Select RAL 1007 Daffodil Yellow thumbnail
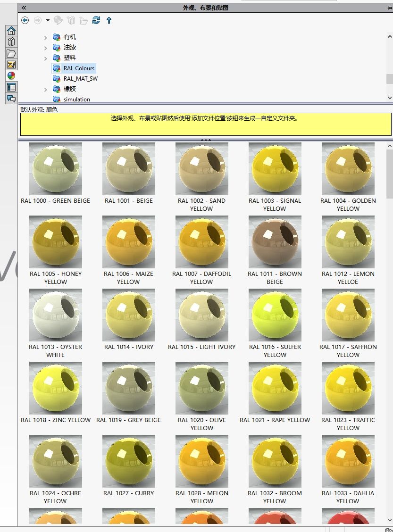This screenshot has height=532, width=393. pos(202,242)
